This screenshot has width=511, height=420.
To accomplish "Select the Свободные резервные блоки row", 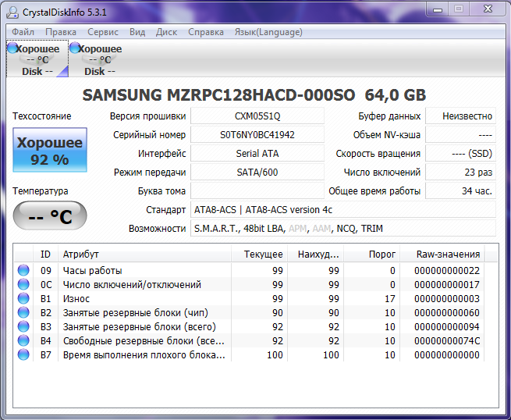I will pyautogui.click(x=250, y=340).
